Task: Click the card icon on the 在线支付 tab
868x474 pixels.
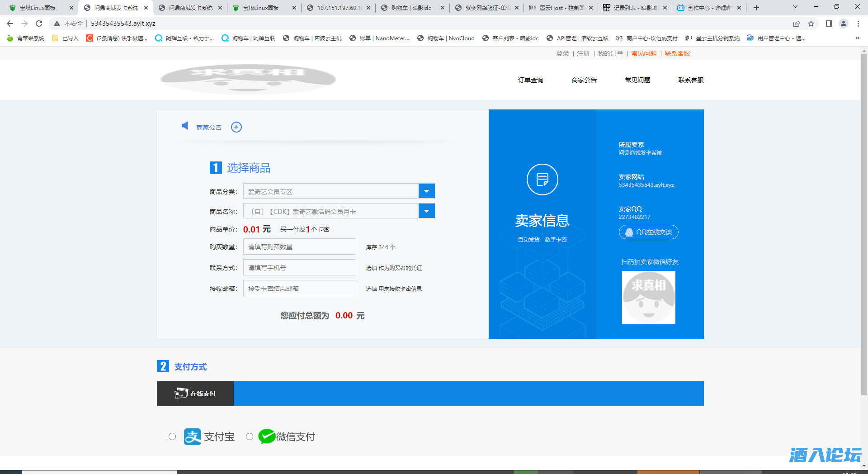Action: coord(180,393)
